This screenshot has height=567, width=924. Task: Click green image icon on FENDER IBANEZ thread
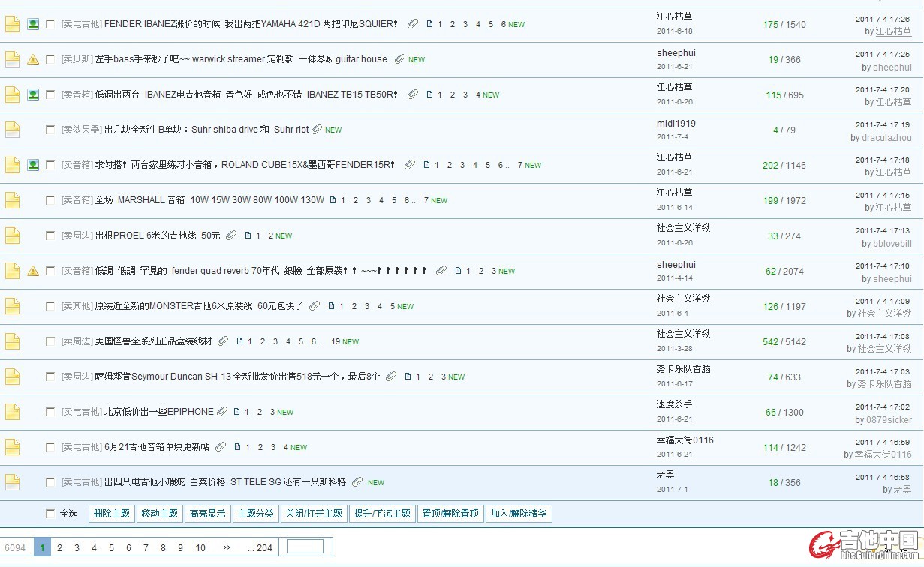click(x=33, y=24)
